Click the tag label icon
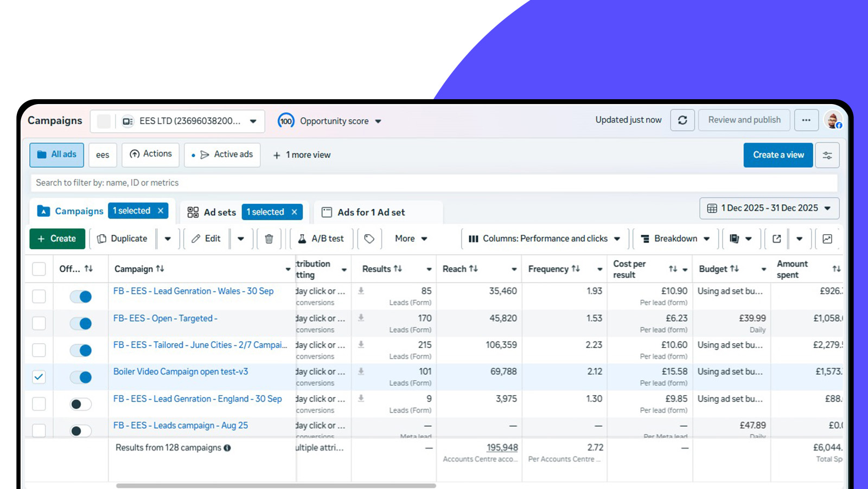This screenshot has height=489, width=868. pyautogui.click(x=369, y=239)
